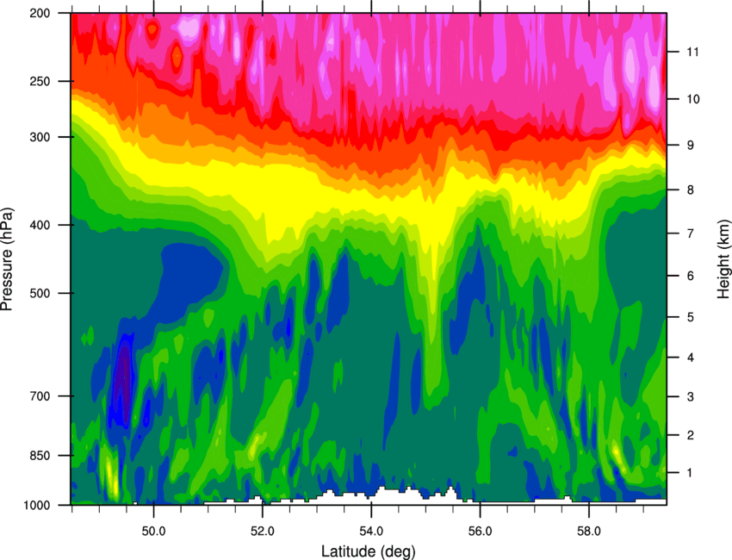This screenshot has height=560, width=732.
Task: Pick the 10 km height label
Action: (x=693, y=99)
